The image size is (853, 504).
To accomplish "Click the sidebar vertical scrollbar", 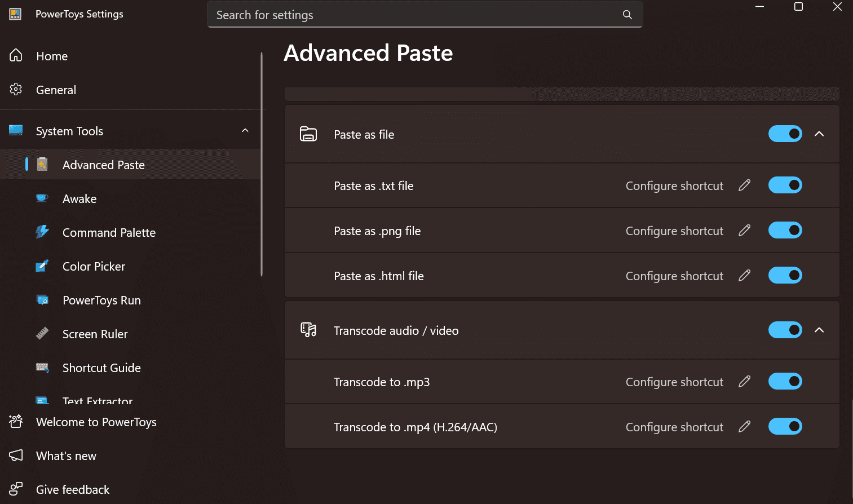I will click(x=262, y=163).
